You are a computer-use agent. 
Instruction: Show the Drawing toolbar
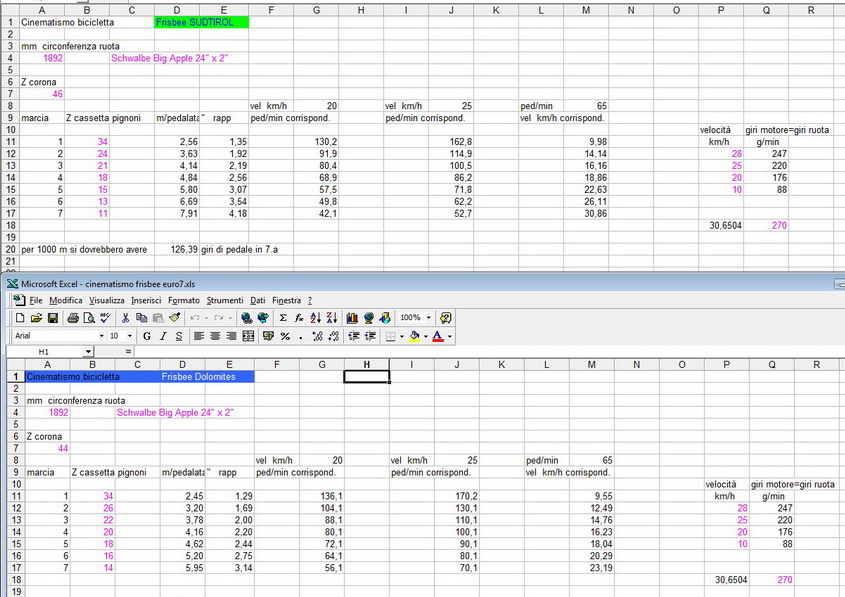pyautogui.click(x=385, y=318)
